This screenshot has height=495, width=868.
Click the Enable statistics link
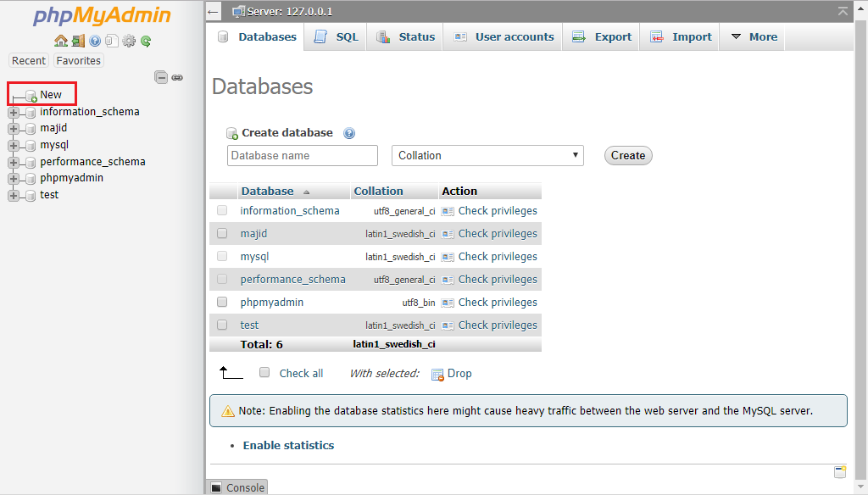click(x=288, y=445)
